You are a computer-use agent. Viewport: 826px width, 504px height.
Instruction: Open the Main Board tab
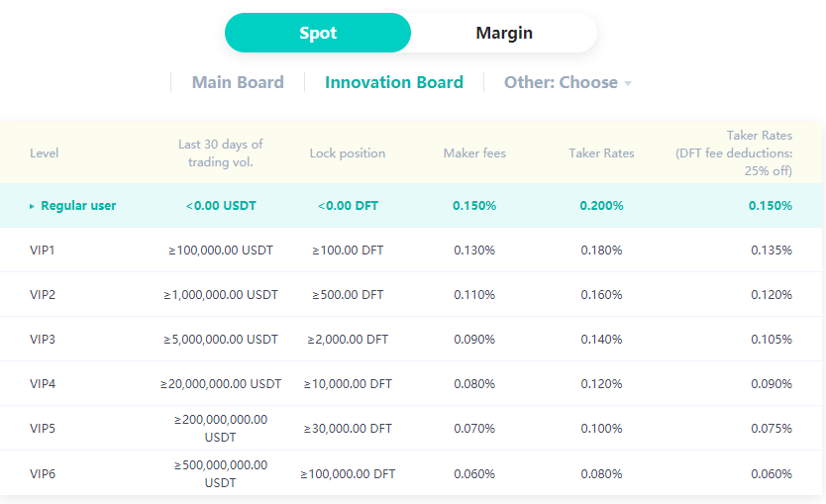[x=238, y=82]
